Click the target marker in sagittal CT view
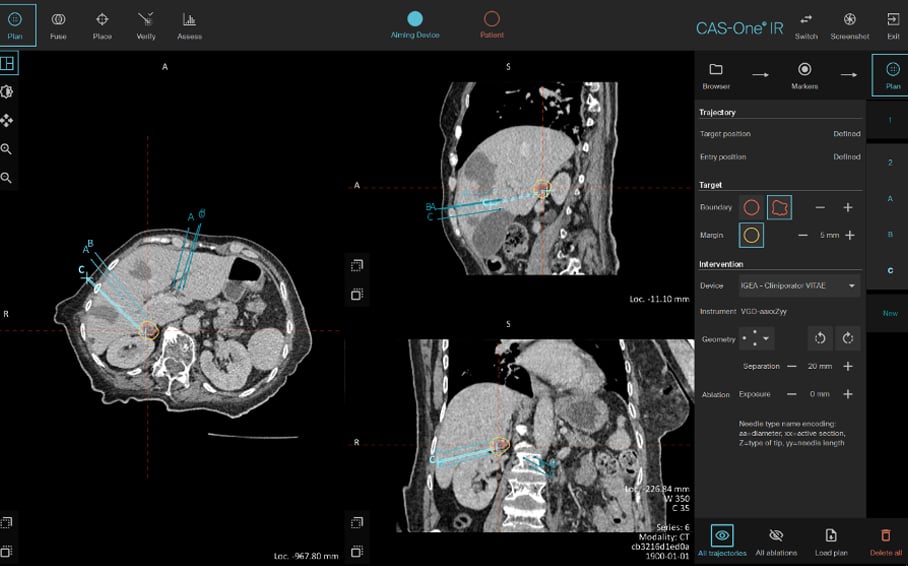 542,188
